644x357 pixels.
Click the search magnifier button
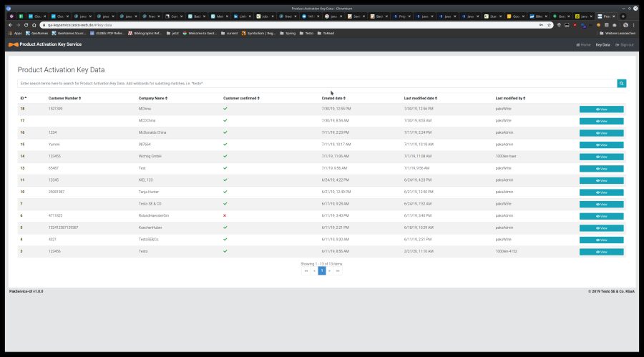tap(622, 84)
